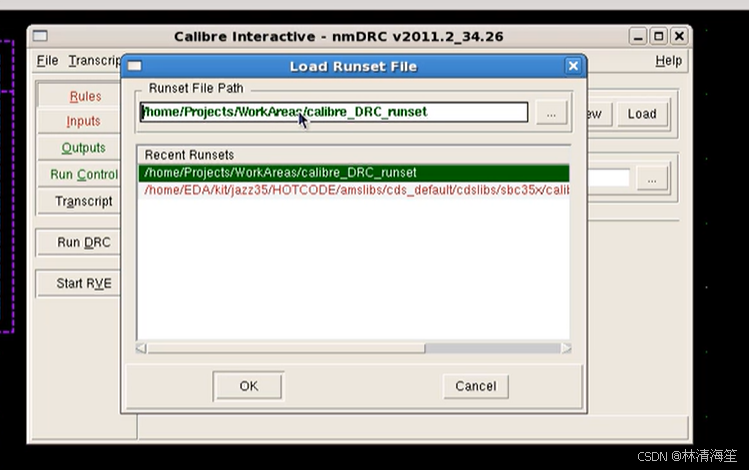Click the horizontal scrollbar right arrow
The height and width of the screenshot is (470, 749).
point(566,348)
